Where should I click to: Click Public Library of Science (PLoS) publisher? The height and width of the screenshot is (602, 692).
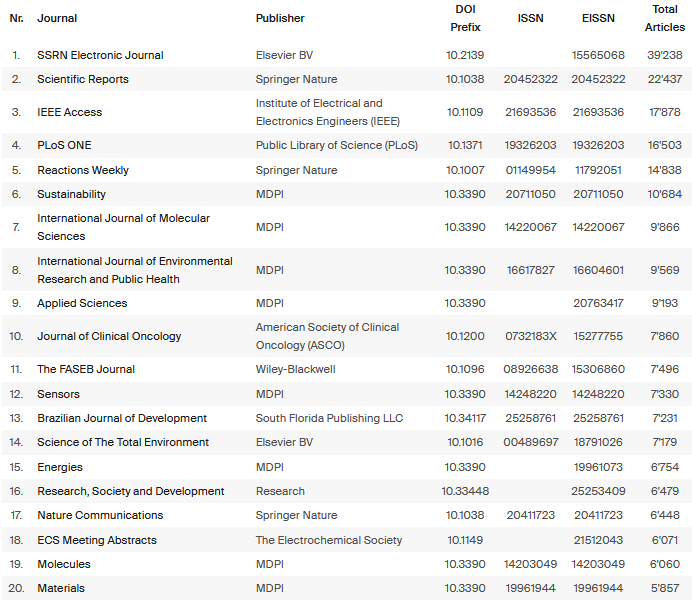[337, 145]
